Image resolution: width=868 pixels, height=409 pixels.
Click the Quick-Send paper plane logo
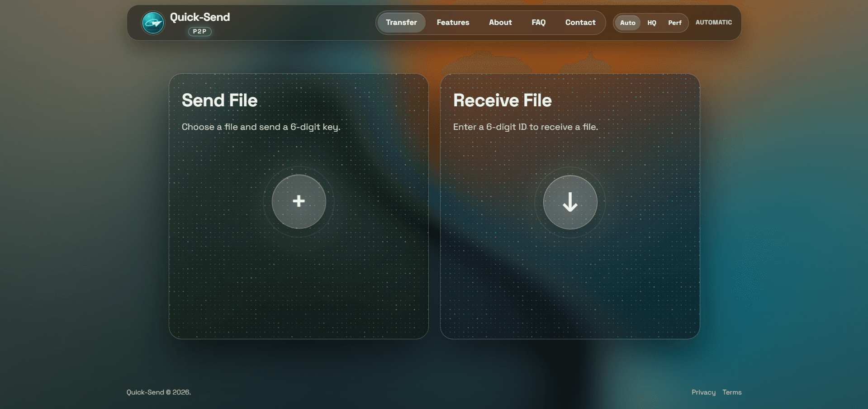coord(153,23)
